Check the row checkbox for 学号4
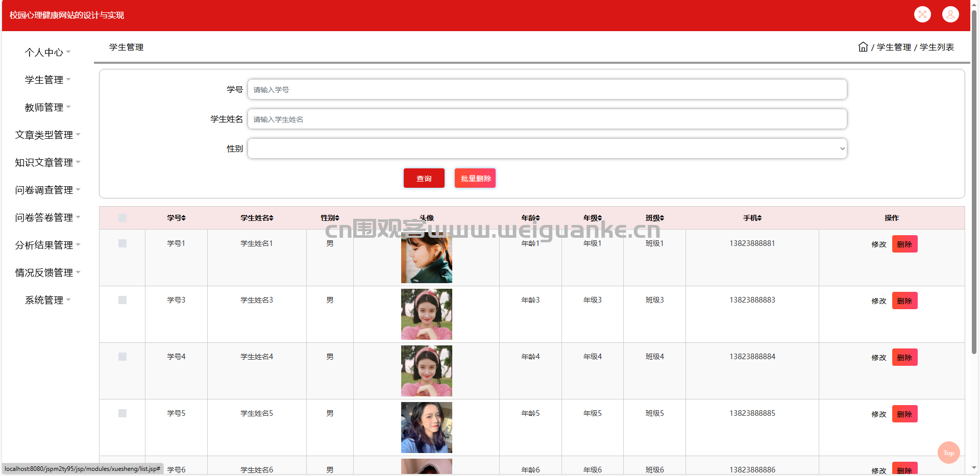 tap(122, 357)
